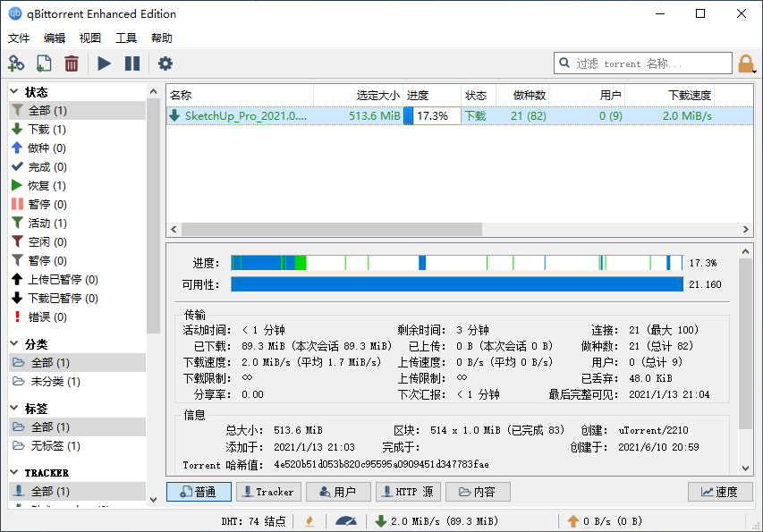Sort by 做种数 column header
The height and width of the screenshot is (532, 763).
522,96
